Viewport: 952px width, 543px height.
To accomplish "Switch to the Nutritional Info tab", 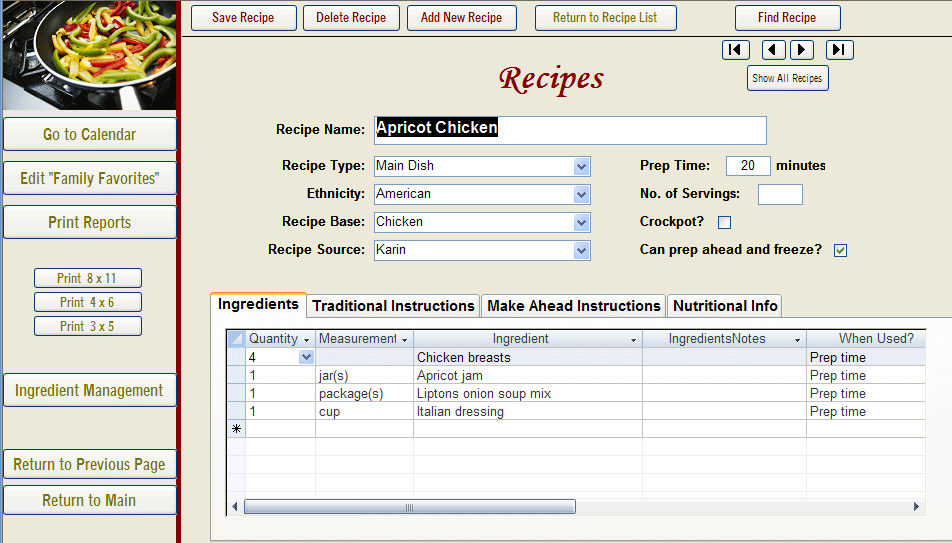I will [725, 306].
